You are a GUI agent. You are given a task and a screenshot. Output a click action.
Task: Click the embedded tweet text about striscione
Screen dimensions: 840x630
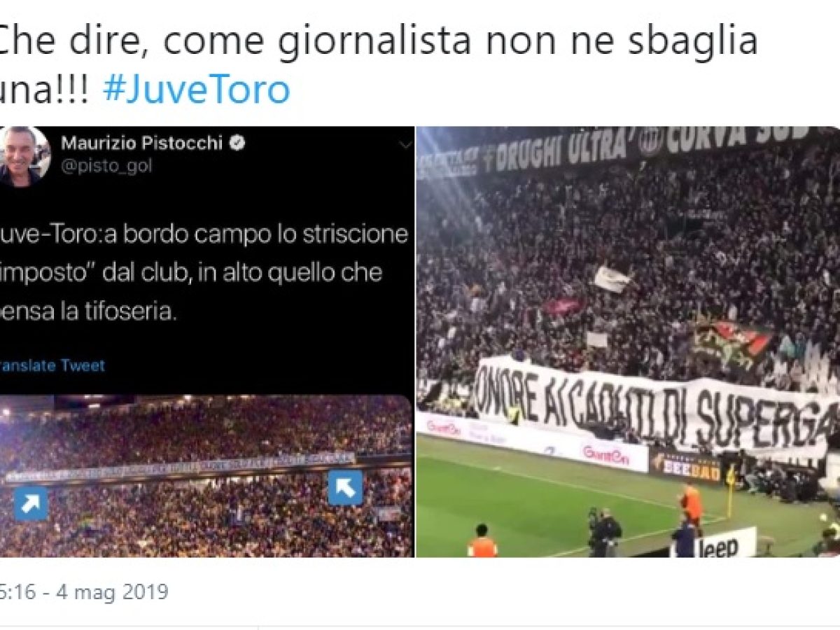click(203, 272)
